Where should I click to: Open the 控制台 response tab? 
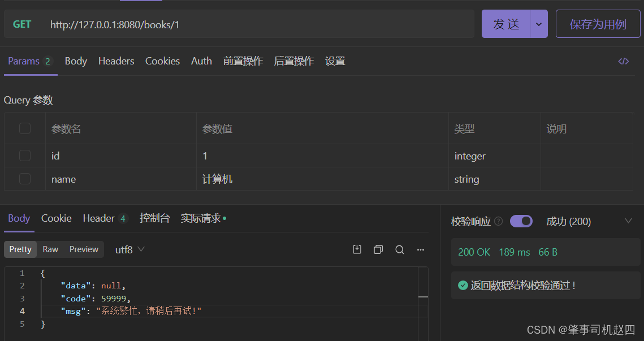(x=154, y=218)
